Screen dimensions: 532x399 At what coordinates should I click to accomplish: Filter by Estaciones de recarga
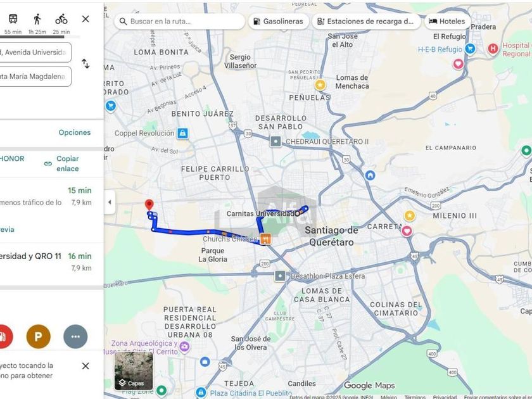[x=366, y=22]
